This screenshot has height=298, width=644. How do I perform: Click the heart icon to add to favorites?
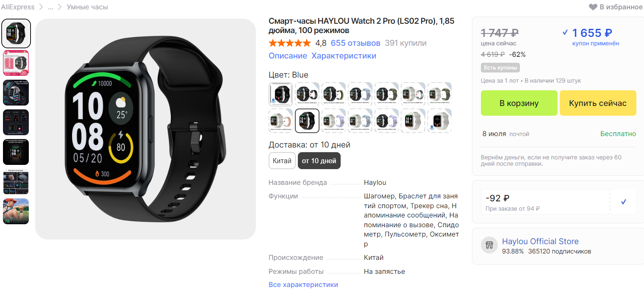(x=593, y=7)
